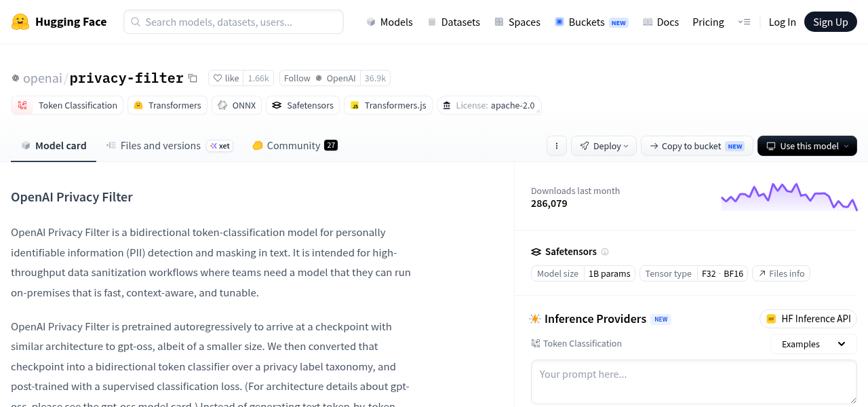Click the Log In link
Image resolution: width=868 pixels, height=407 pixels.
click(782, 22)
